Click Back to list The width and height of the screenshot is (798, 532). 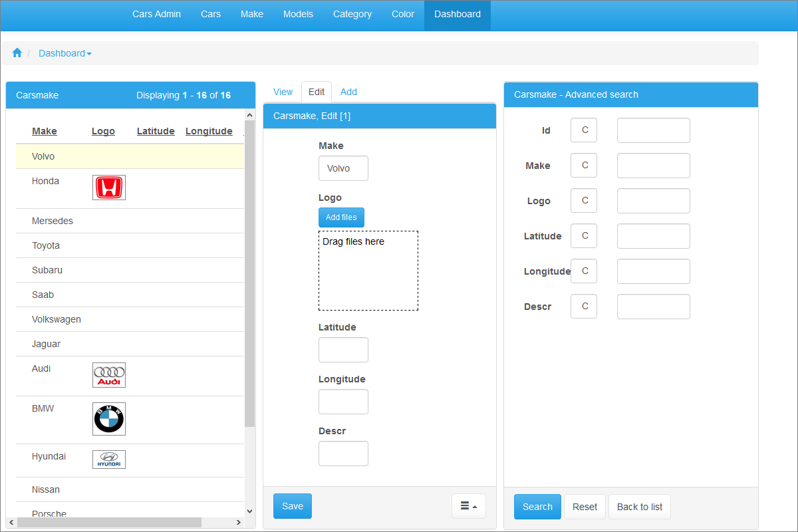coord(639,506)
